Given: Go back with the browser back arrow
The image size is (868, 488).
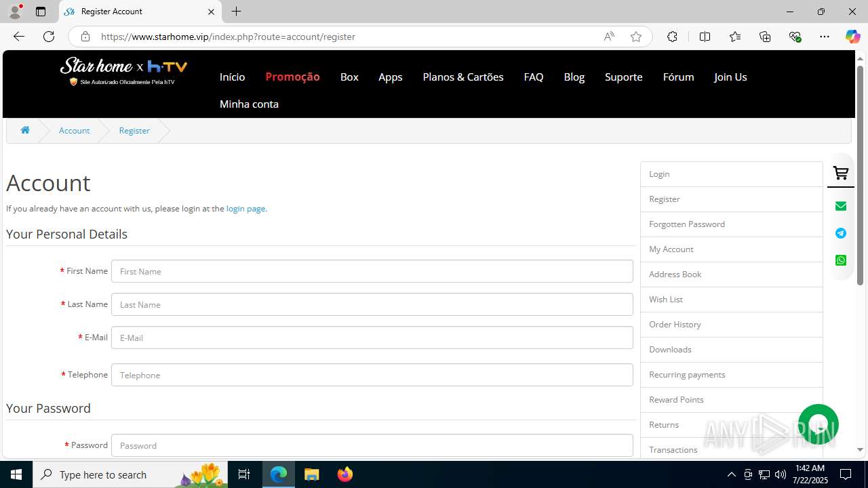Looking at the screenshot, I should 18,37.
